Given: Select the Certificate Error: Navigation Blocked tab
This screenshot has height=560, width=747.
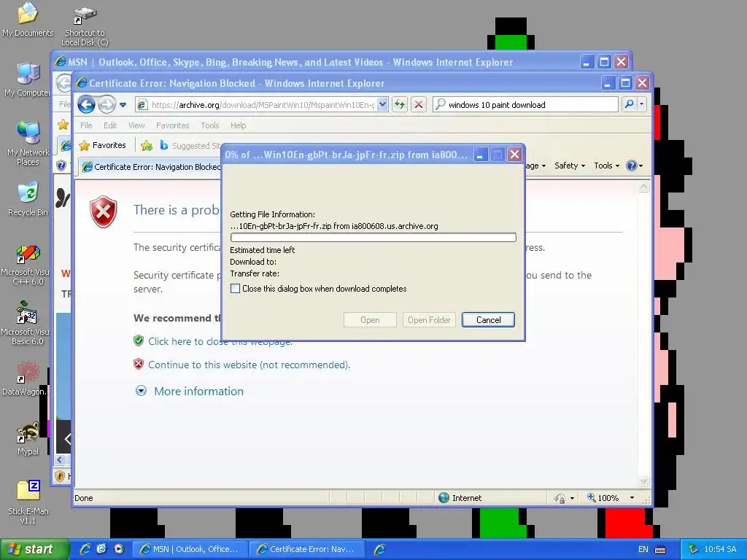Looking at the screenshot, I should 150,167.
